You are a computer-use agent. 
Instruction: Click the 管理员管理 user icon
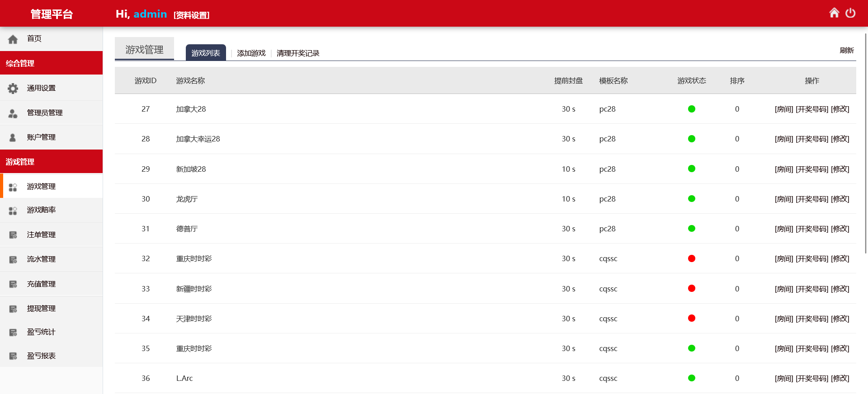[x=13, y=113]
